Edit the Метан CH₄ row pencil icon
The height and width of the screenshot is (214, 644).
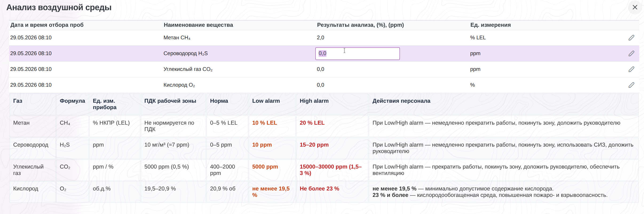coord(631,38)
